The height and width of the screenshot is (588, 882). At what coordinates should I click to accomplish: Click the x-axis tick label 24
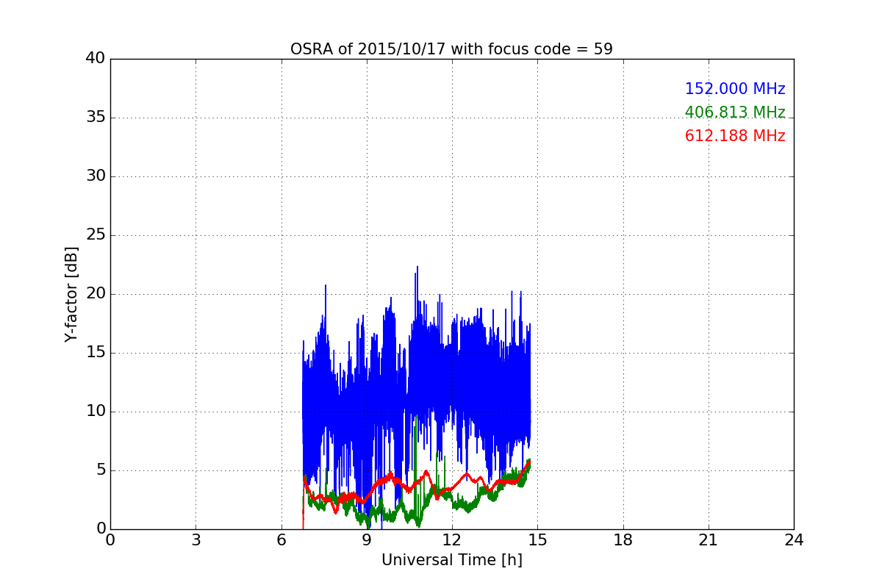pos(794,540)
